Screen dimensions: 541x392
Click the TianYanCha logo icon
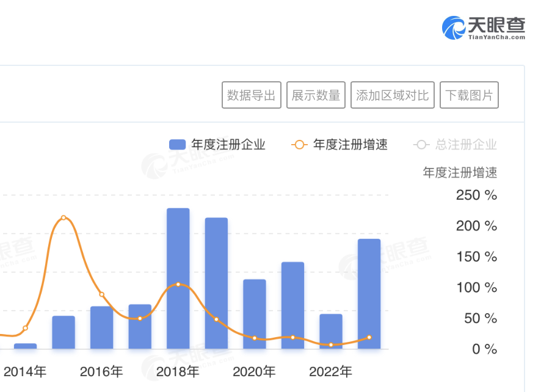click(454, 27)
